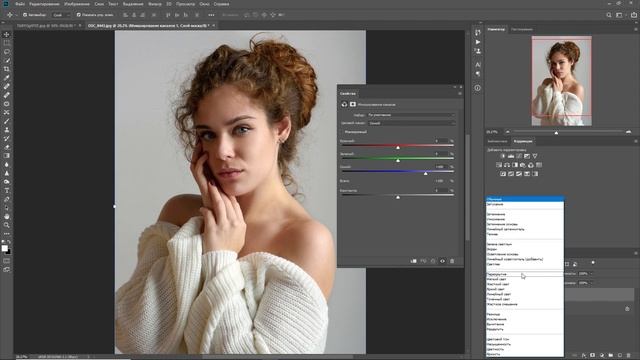Open the Изображение menu
Screen dimensions: 640x360
[x=77, y=4]
